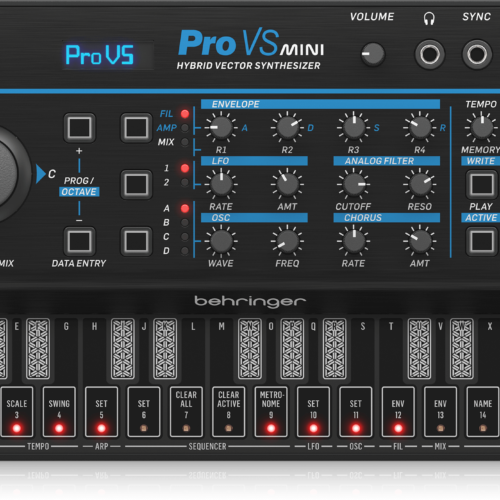Click the headphone output jack

(x=429, y=54)
